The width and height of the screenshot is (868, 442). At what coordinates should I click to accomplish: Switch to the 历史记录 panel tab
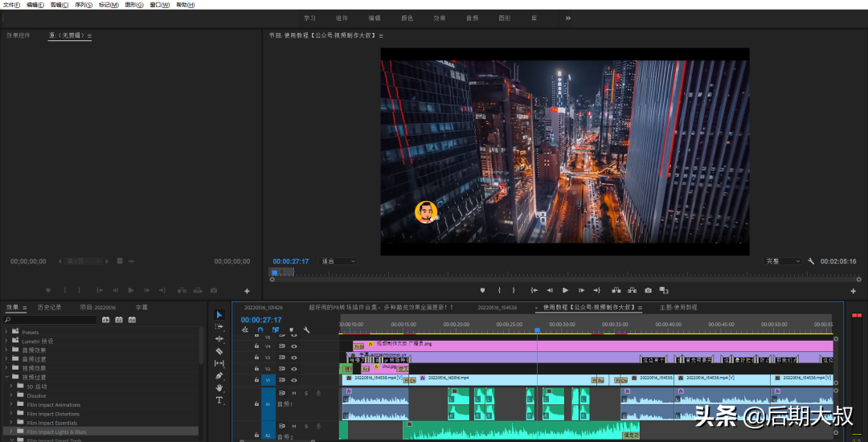49,307
